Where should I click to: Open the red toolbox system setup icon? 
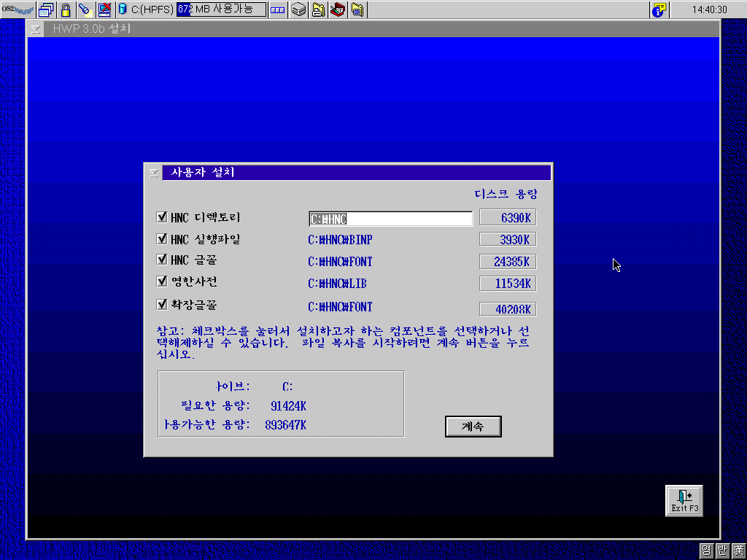(338, 9)
